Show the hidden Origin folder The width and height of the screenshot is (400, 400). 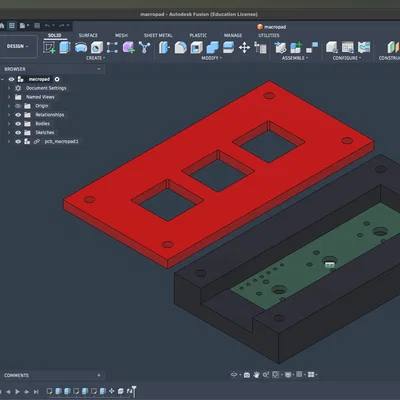tap(18, 106)
